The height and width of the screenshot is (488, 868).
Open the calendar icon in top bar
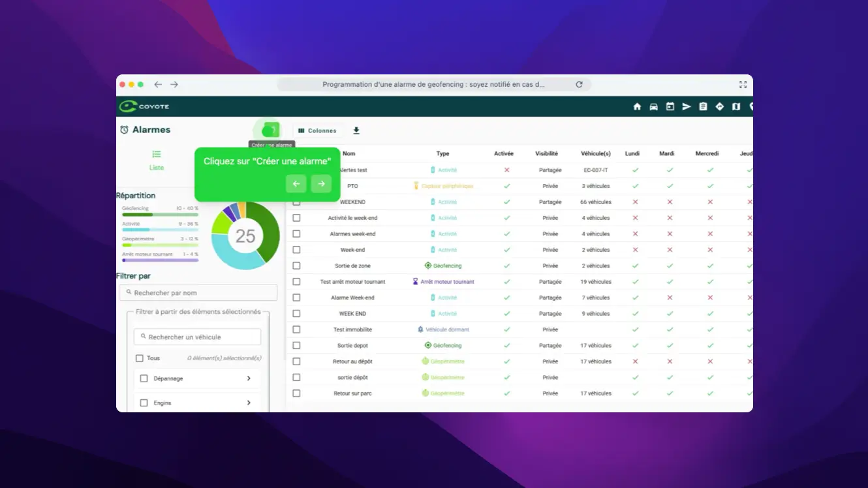[x=670, y=107]
